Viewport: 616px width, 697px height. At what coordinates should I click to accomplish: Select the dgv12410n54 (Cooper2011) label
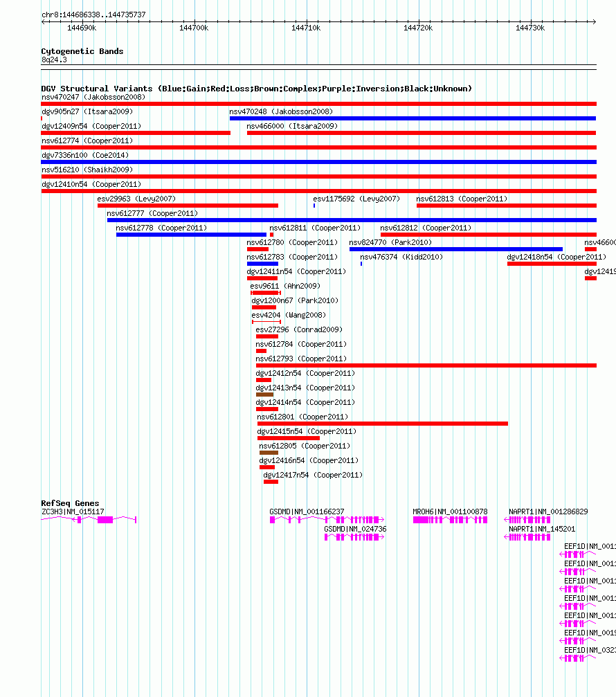tap(91, 185)
